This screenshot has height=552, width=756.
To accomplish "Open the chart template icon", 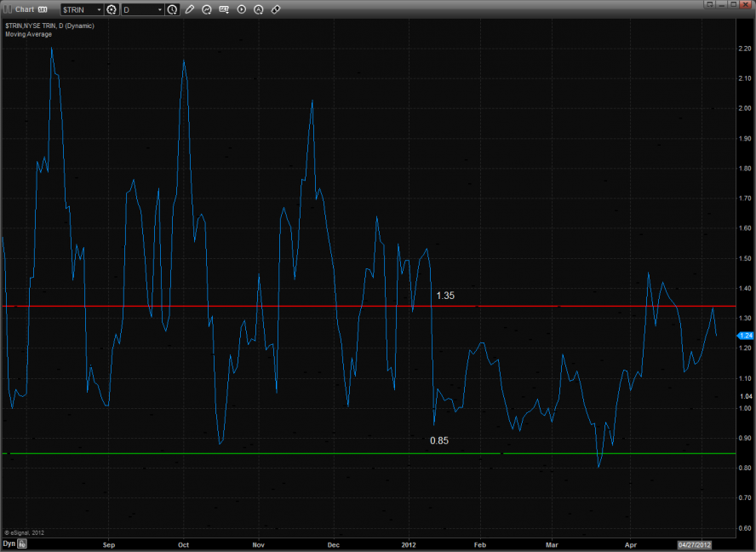I will point(224,9).
